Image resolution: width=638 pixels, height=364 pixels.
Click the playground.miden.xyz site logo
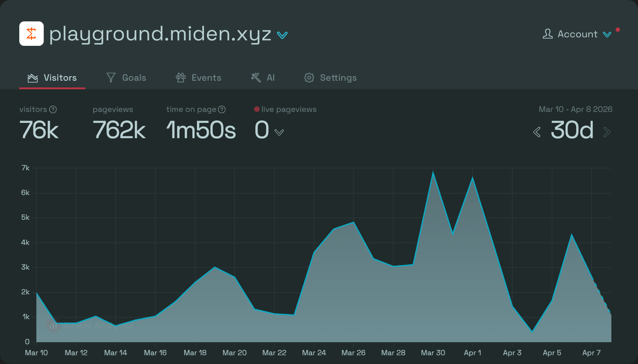click(x=32, y=34)
